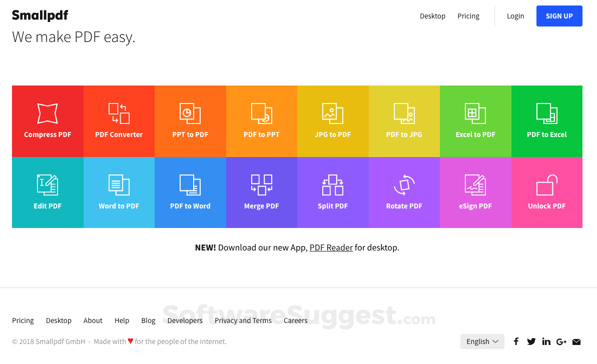
Task: Open the Compress PDF tool
Action: coord(48,121)
